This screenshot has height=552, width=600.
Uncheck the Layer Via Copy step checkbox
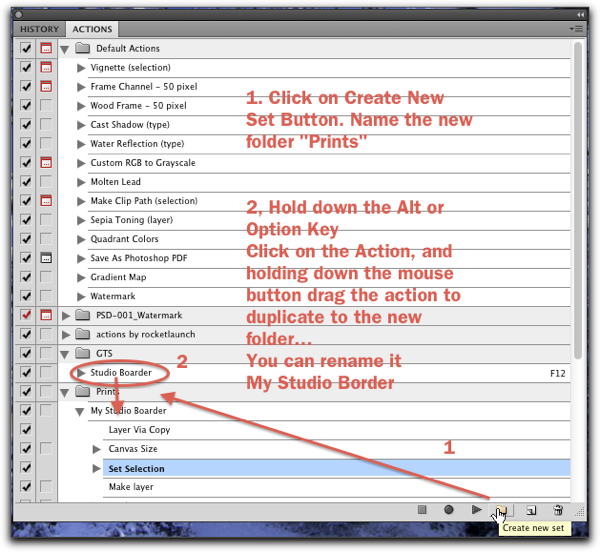26,429
